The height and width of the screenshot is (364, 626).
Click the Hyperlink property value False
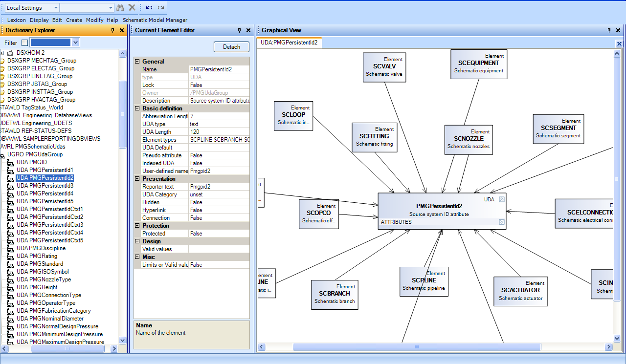coord(219,210)
